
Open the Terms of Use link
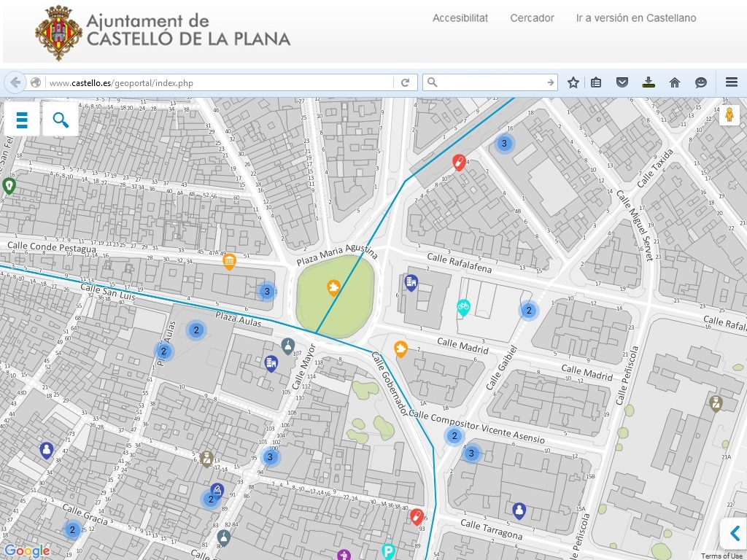coord(723,554)
